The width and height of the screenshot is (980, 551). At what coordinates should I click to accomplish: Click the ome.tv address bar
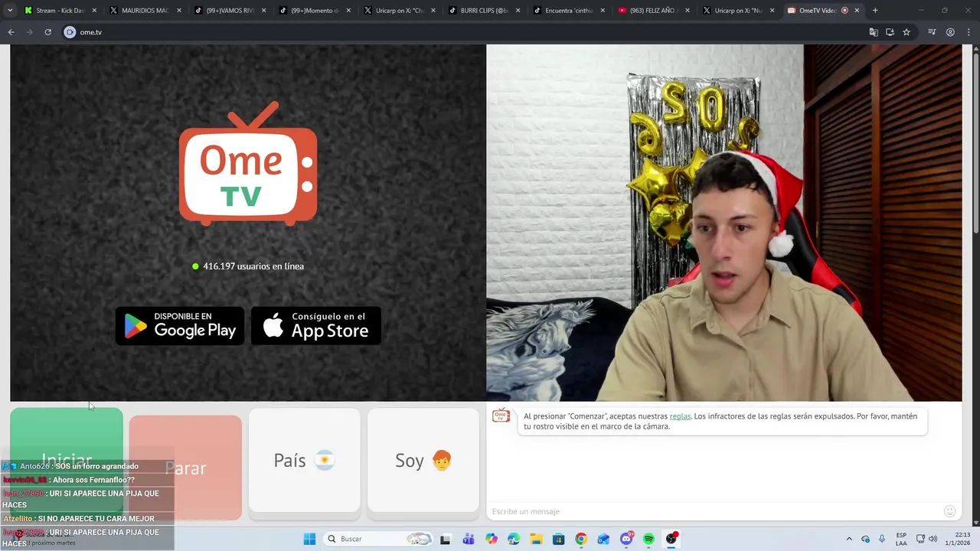point(459,32)
